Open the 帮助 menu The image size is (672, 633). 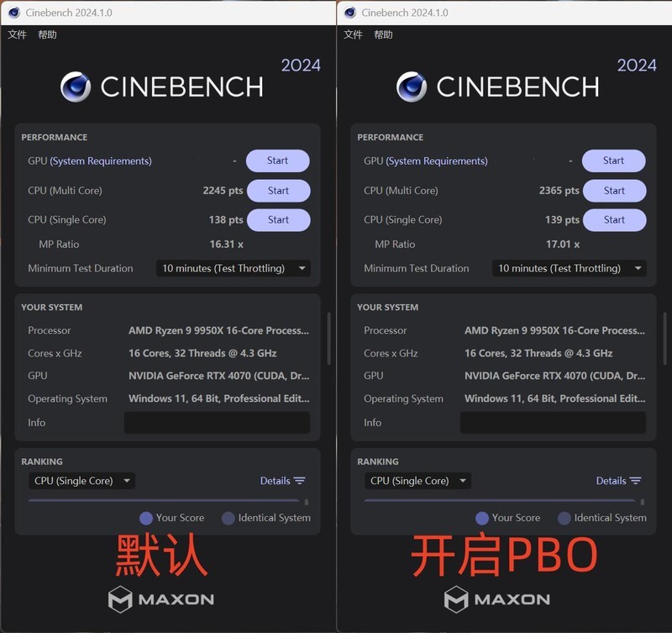point(47,34)
